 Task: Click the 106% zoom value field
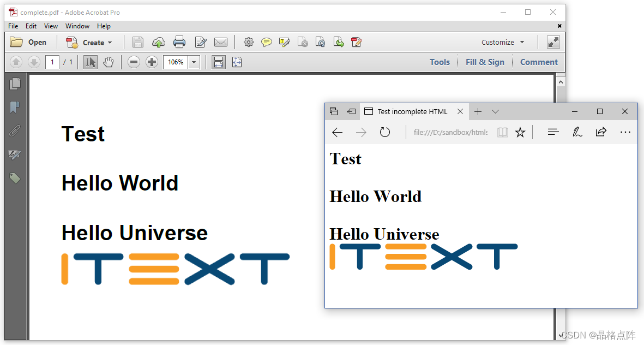point(176,62)
